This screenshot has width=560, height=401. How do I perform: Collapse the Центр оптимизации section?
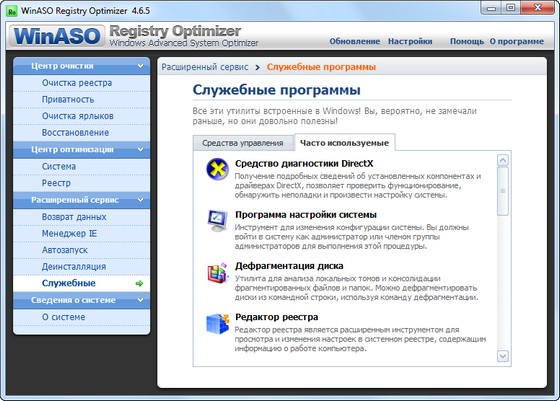[140, 150]
